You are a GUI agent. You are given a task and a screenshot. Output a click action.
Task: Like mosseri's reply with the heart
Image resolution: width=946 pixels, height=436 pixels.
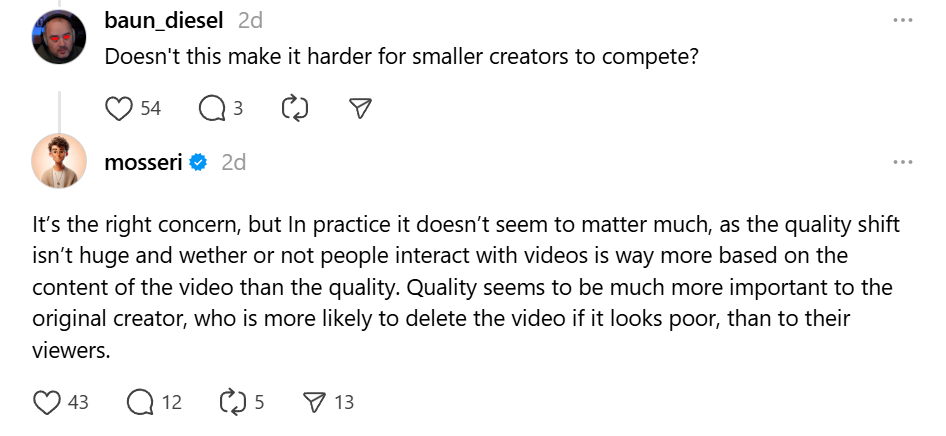click(x=47, y=402)
